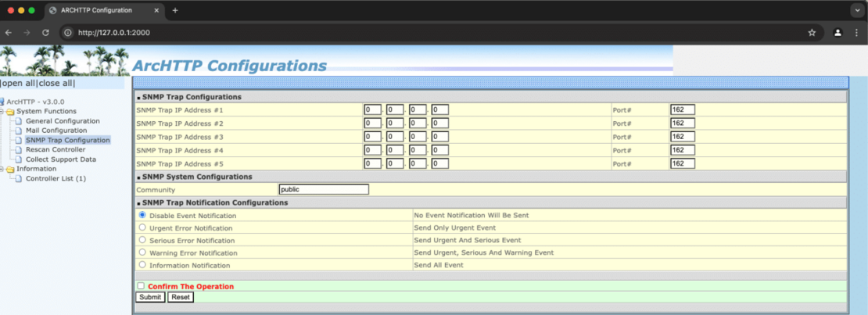This screenshot has height=315, width=868.
Task: Open the tab search dropdown arrow
Action: coord(855,10)
